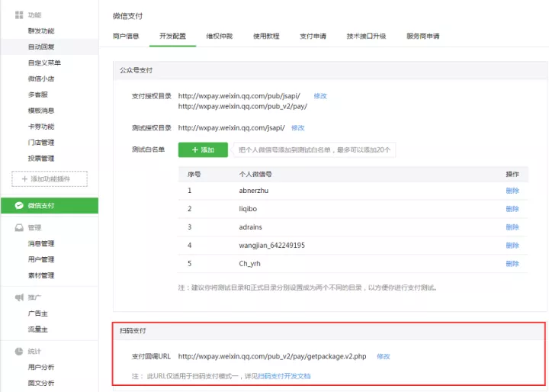The image size is (549, 392).
Task: Click the WeChat Pay icon beside 微信支付
Action: (x=19, y=206)
